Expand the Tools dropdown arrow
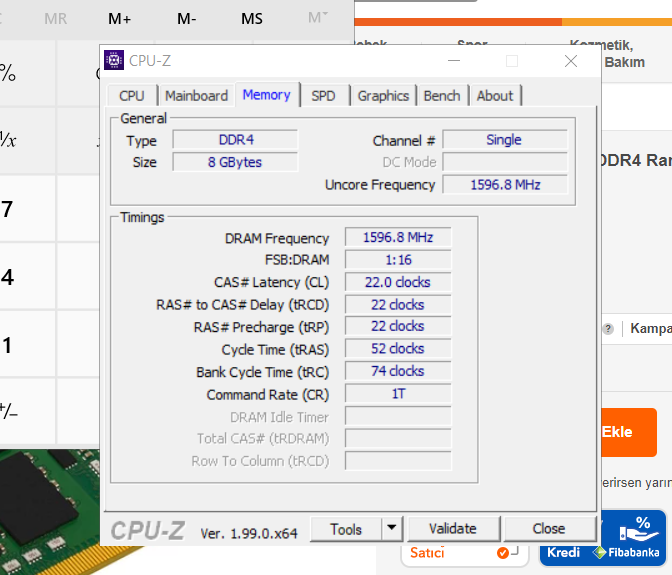Screen dimensions: 672x575 coord(392,529)
